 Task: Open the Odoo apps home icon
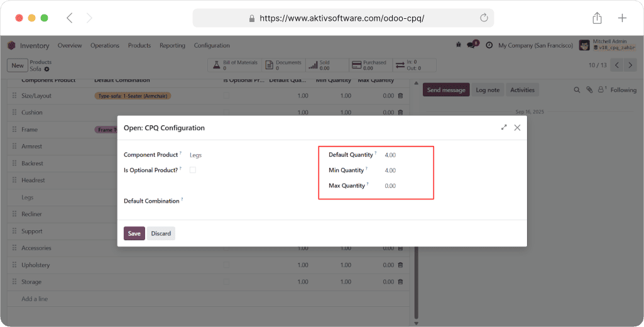(x=11, y=45)
